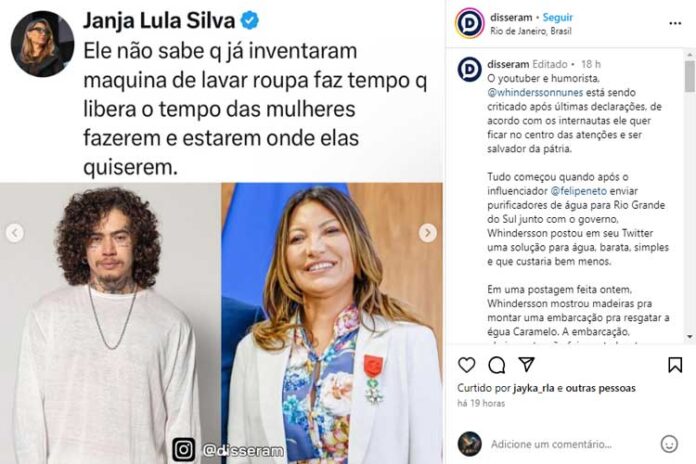This screenshot has height=464, width=696.
Task: Advance to the next carousel image
Action: [x=427, y=233]
